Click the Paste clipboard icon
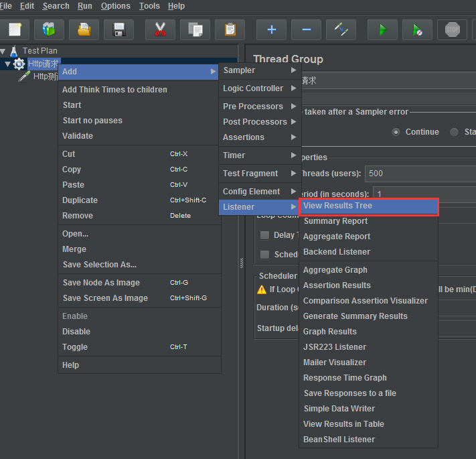The height and width of the screenshot is (459, 476). tap(230, 29)
